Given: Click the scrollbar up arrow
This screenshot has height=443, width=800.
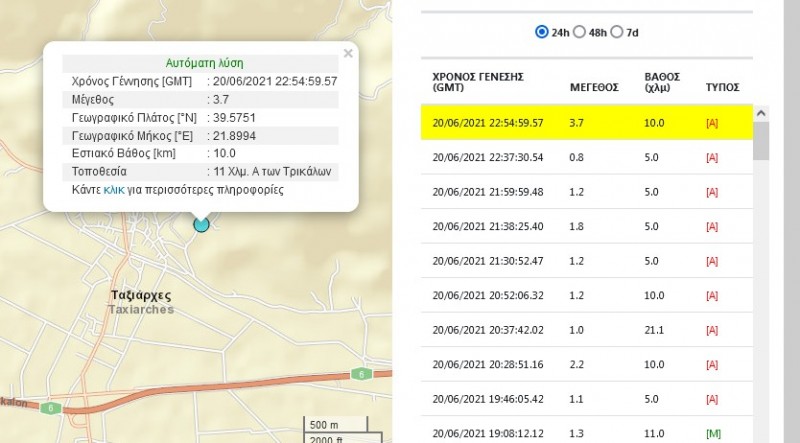Looking at the screenshot, I should pyautogui.click(x=761, y=113).
